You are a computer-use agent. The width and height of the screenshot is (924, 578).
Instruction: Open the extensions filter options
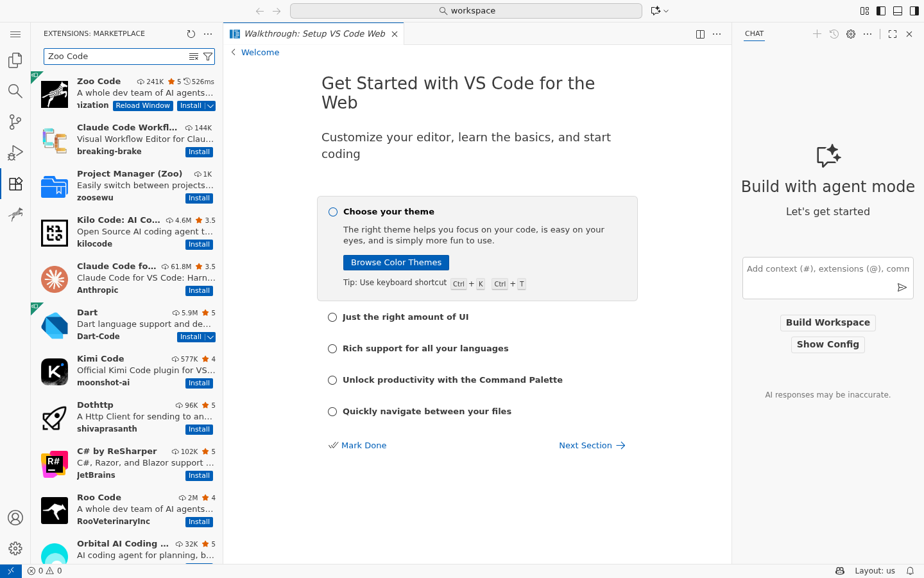(208, 57)
